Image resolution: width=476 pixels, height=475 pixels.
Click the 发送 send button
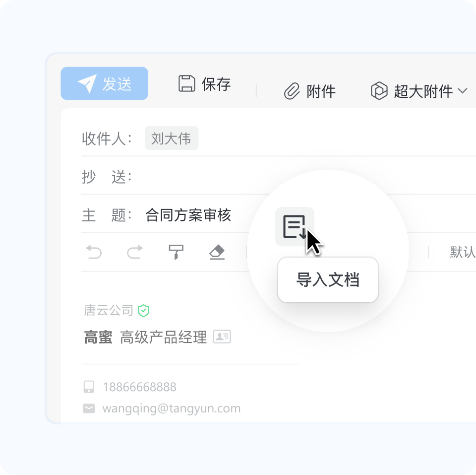[x=104, y=83]
